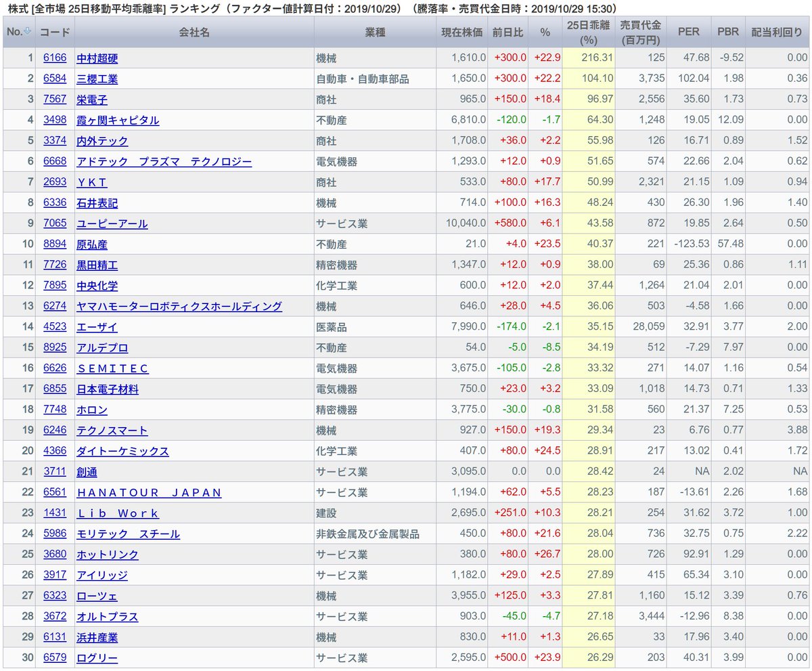
Task: Open company link 栄電子
Action: pos(92,100)
